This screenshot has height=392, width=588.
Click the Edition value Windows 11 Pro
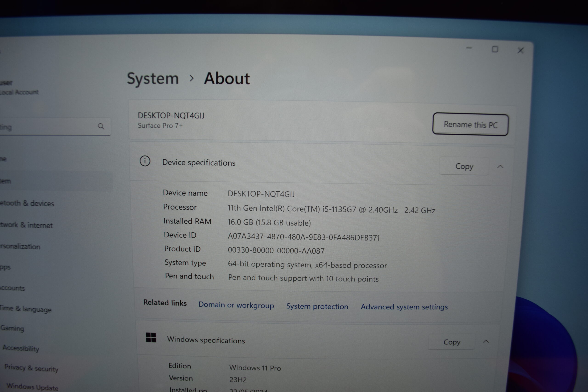click(255, 368)
